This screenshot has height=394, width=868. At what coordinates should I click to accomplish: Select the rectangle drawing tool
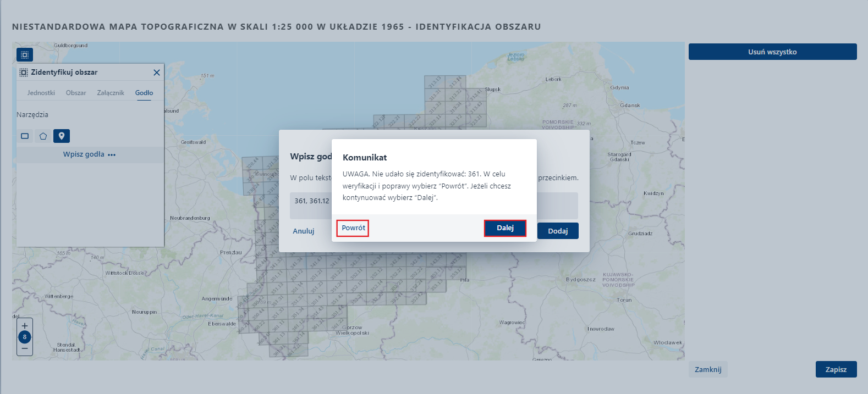25,136
